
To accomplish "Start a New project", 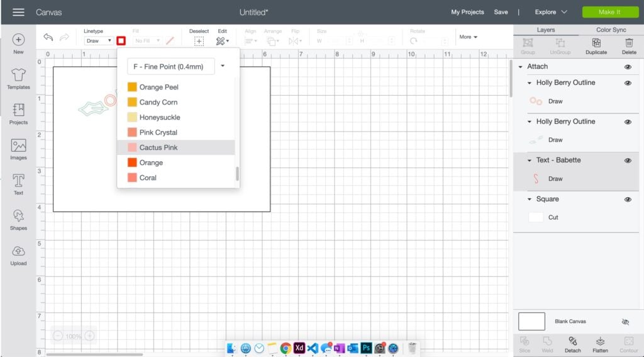I will pyautogui.click(x=18, y=44).
